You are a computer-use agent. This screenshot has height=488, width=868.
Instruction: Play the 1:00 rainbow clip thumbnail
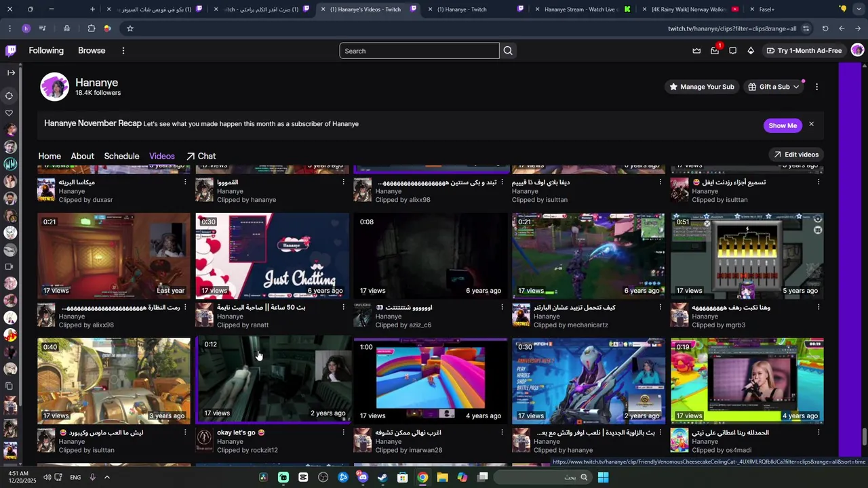click(431, 381)
